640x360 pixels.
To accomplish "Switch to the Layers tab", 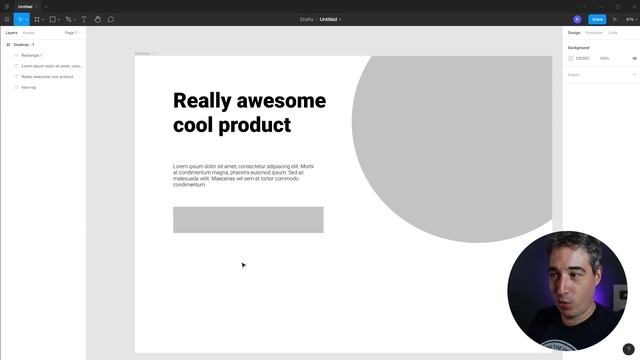I will pyautogui.click(x=11, y=33).
